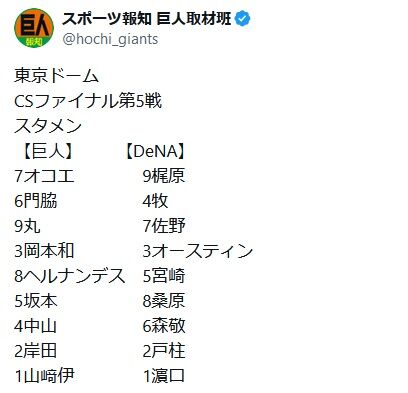Select the 3岡本和 lineup entry
408x393 pixels.
tap(44, 251)
